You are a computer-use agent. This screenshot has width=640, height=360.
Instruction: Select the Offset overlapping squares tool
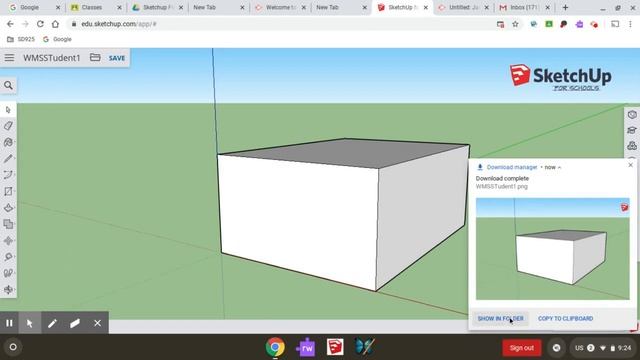pos(8,224)
